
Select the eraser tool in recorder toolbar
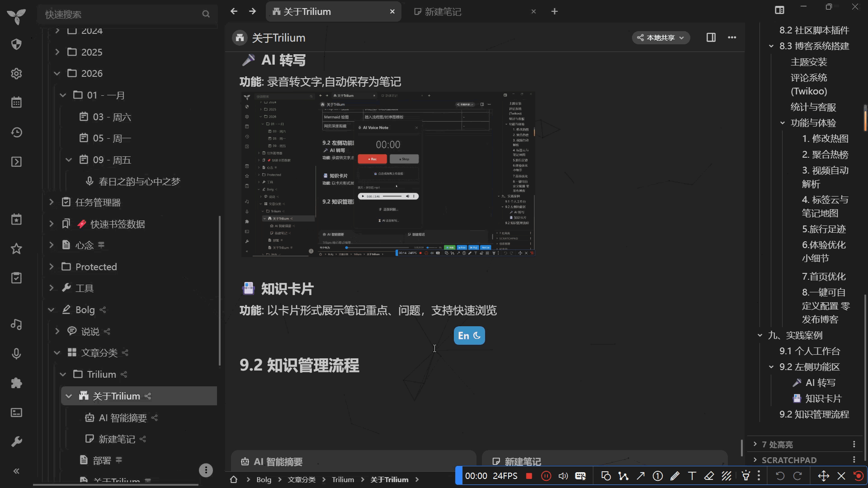[x=709, y=476]
